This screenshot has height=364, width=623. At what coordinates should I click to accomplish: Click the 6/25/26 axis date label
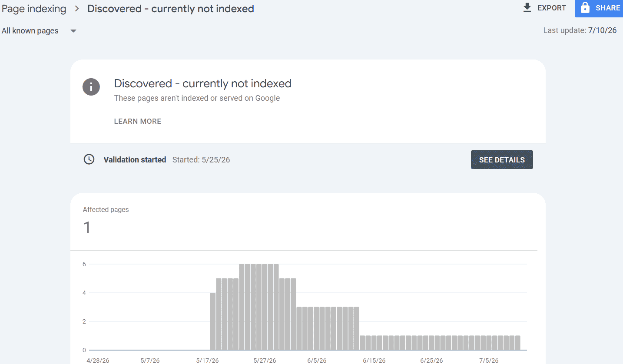[431, 361]
